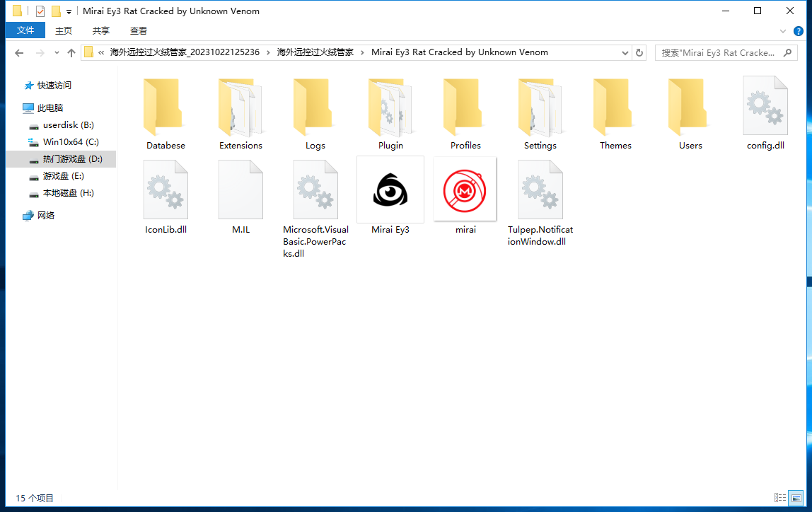Switch to large icons view layout
The height and width of the screenshot is (512, 812).
[x=796, y=498]
